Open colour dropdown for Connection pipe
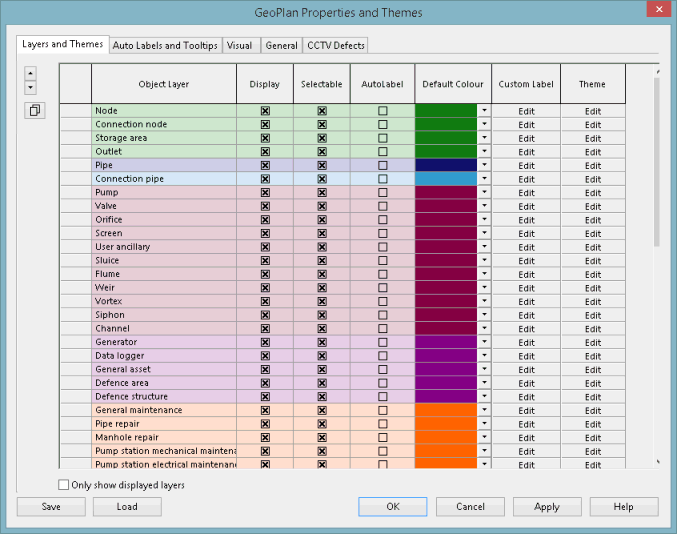Image resolution: width=677 pixels, height=534 pixels. 484,178
